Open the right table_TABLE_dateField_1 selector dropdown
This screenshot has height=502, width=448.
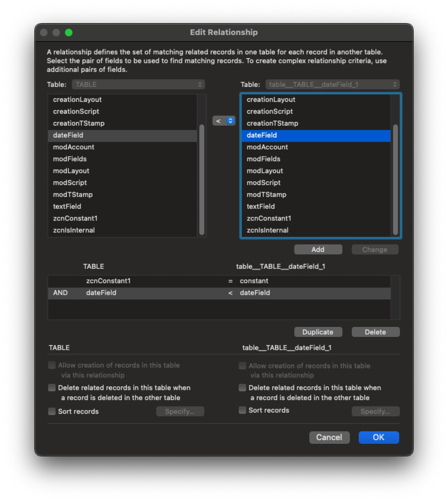click(x=332, y=85)
